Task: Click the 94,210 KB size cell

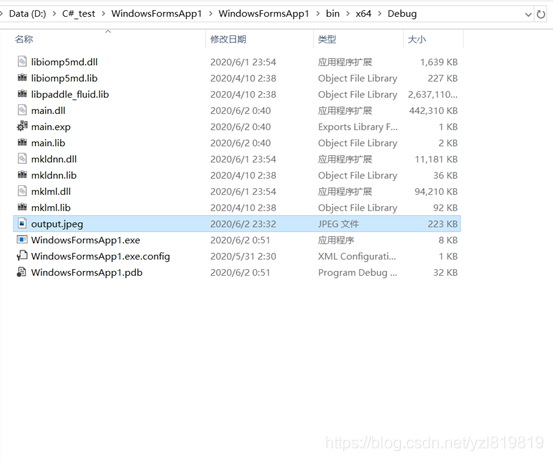Action: pos(436,192)
